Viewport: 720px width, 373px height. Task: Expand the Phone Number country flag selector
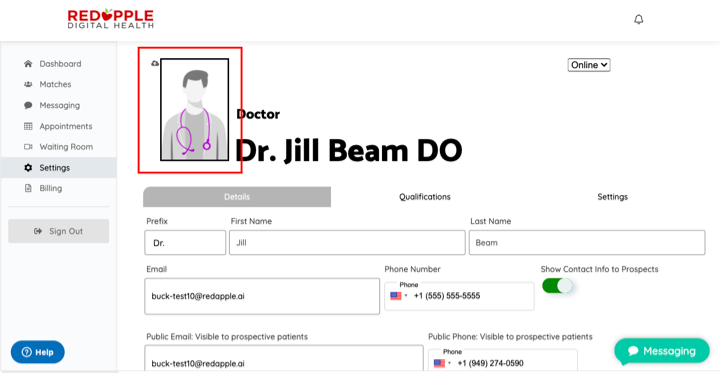pyautogui.click(x=399, y=296)
